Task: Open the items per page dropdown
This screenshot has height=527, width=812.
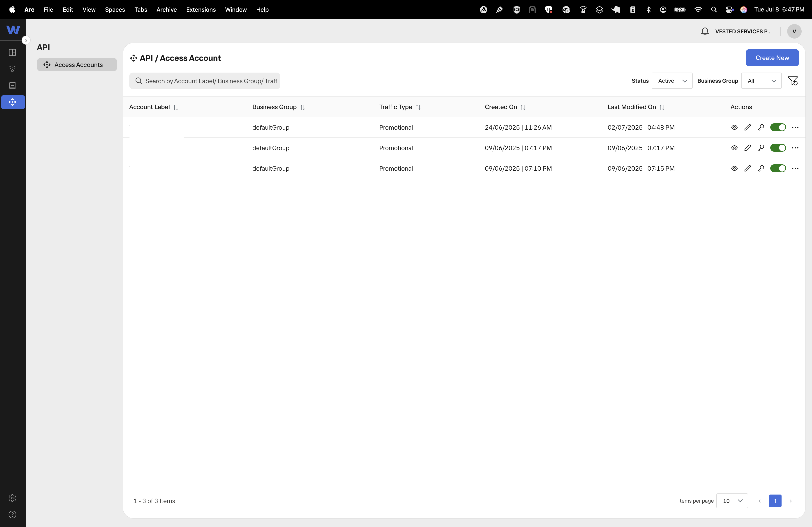Action: pos(732,501)
